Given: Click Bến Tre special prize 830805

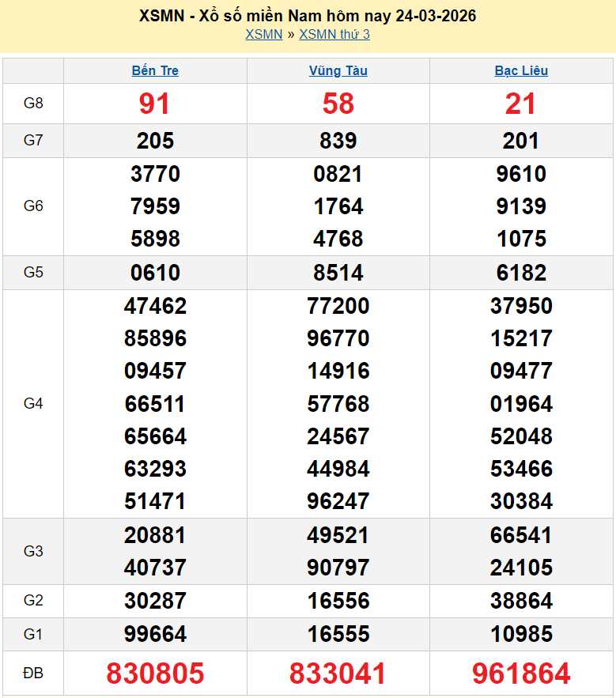Looking at the screenshot, I should coord(155,673).
